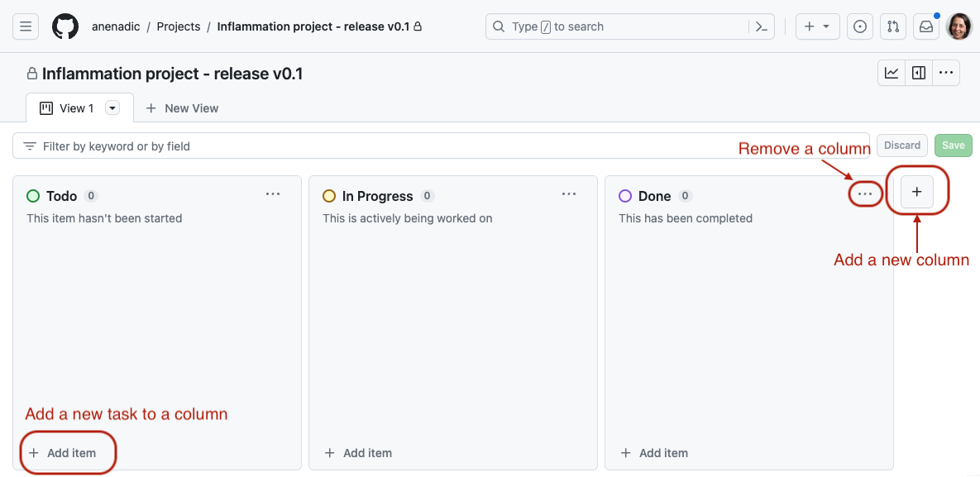Click the GitHub logo

tap(65, 26)
